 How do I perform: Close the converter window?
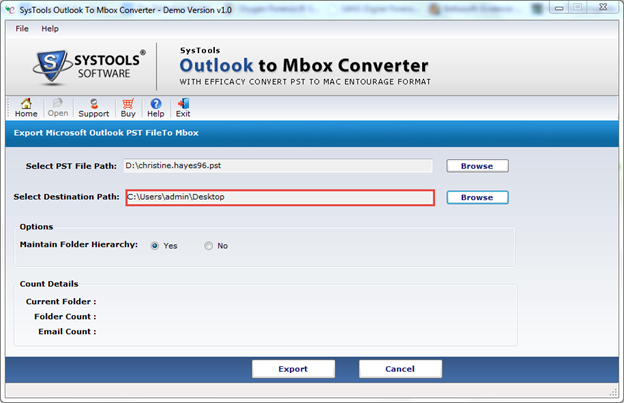(603, 7)
